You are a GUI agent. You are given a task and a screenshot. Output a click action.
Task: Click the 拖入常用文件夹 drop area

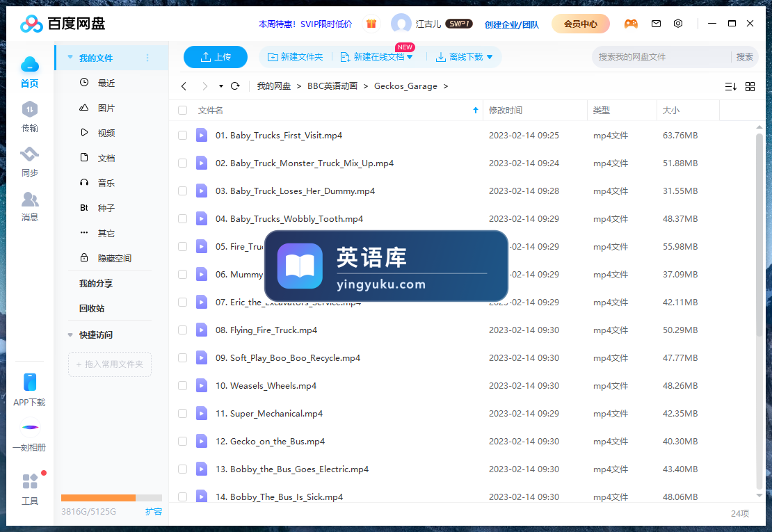tap(109, 364)
